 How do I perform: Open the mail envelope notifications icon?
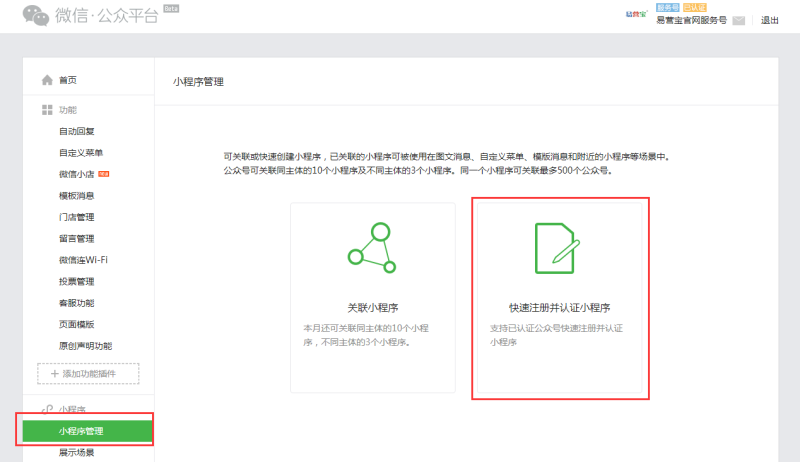tap(739, 20)
